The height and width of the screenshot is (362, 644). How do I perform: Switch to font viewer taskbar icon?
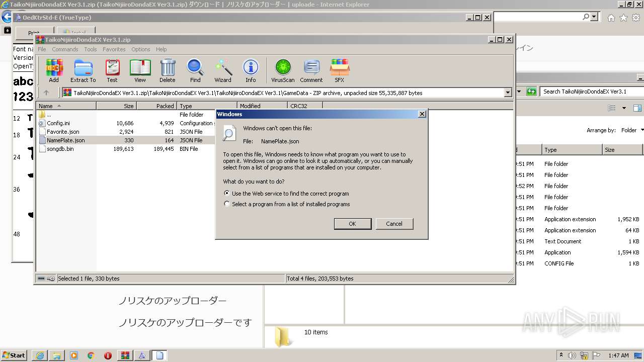point(142,355)
